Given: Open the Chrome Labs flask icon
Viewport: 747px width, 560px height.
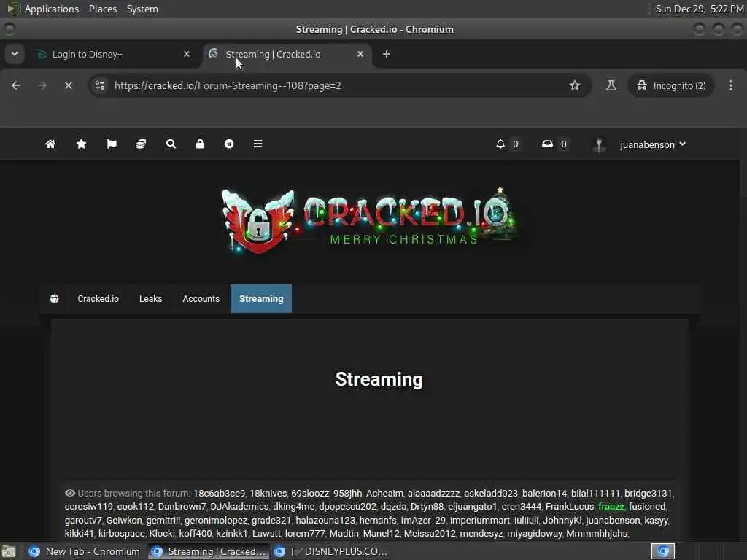Looking at the screenshot, I should [611, 85].
